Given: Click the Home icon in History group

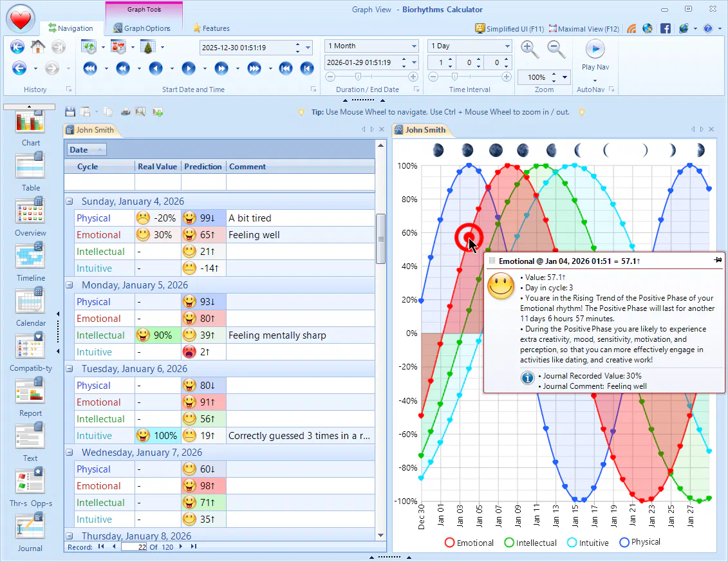Looking at the screenshot, I should 38,46.
